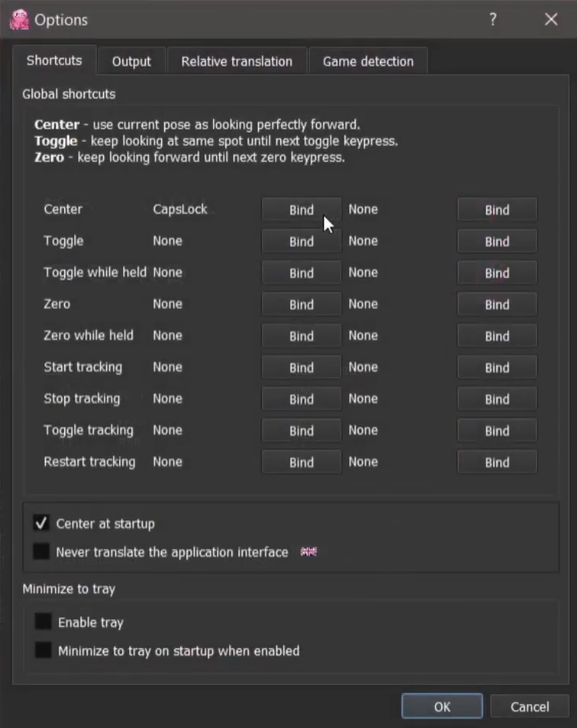Enable Never translate the application interface
The width and height of the screenshot is (577, 728).
click(41, 551)
